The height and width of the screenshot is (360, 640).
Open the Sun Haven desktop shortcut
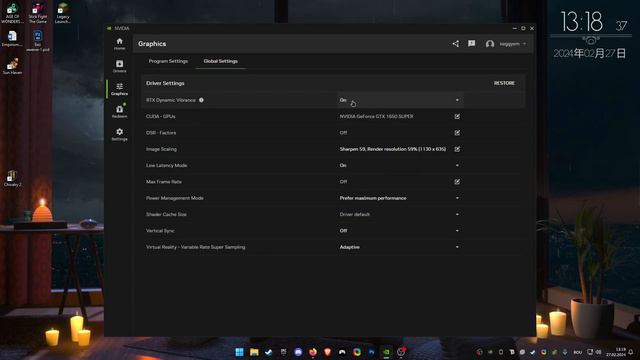pos(12,66)
